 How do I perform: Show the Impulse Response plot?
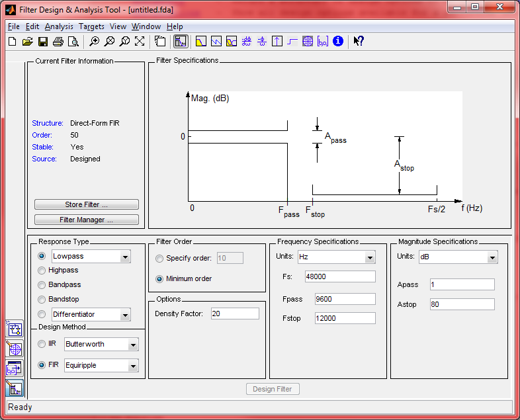click(277, 42)
